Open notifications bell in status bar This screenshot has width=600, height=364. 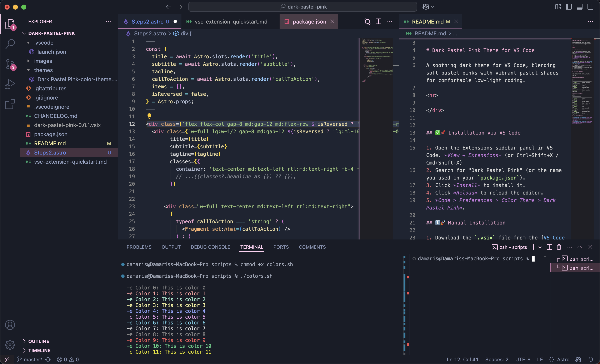pyautogui.click(x=591, y=359)
